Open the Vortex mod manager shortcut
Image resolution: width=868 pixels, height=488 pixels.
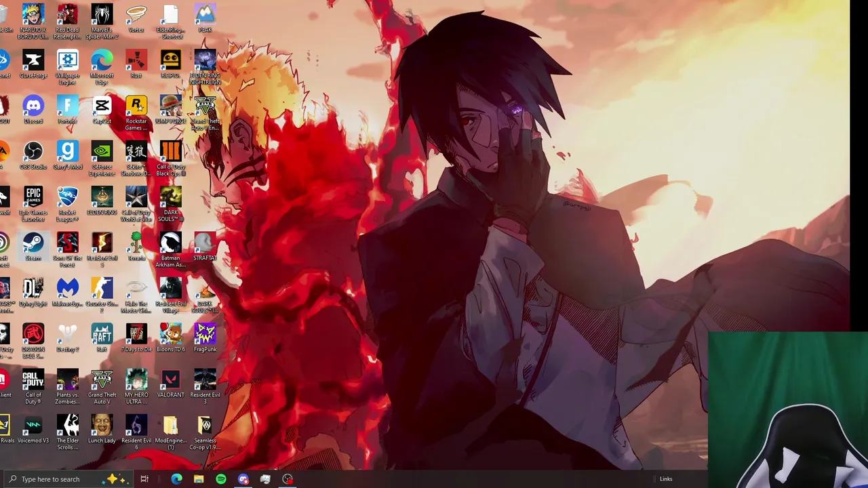(136, 18)
